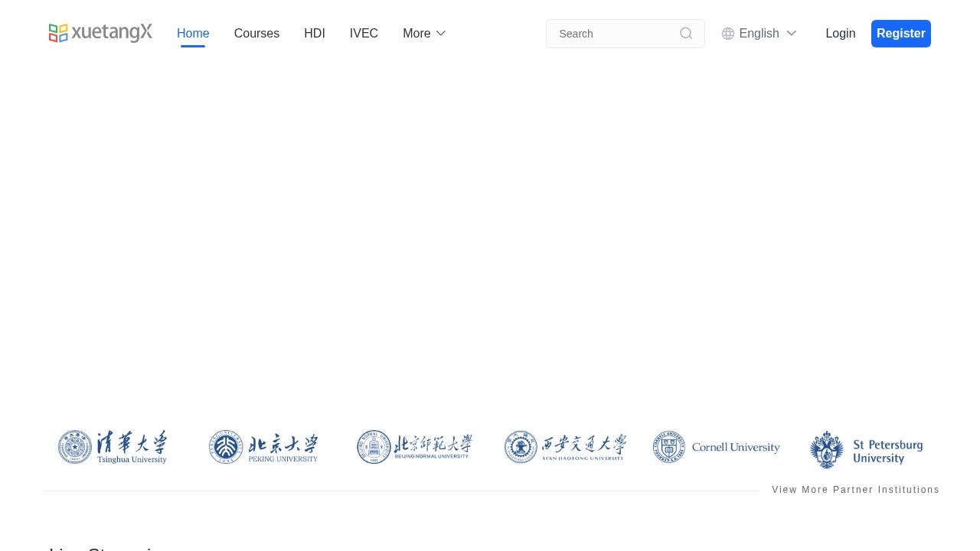Click the xuetangX logo
The height and width of the screenshot is (551, 980).
click(x=100, y=33)
